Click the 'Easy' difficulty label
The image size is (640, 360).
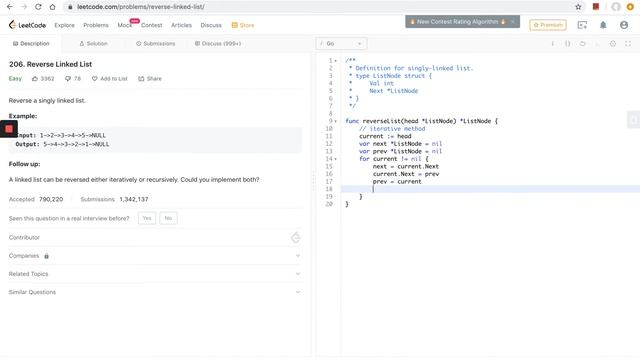click(15, 78)
